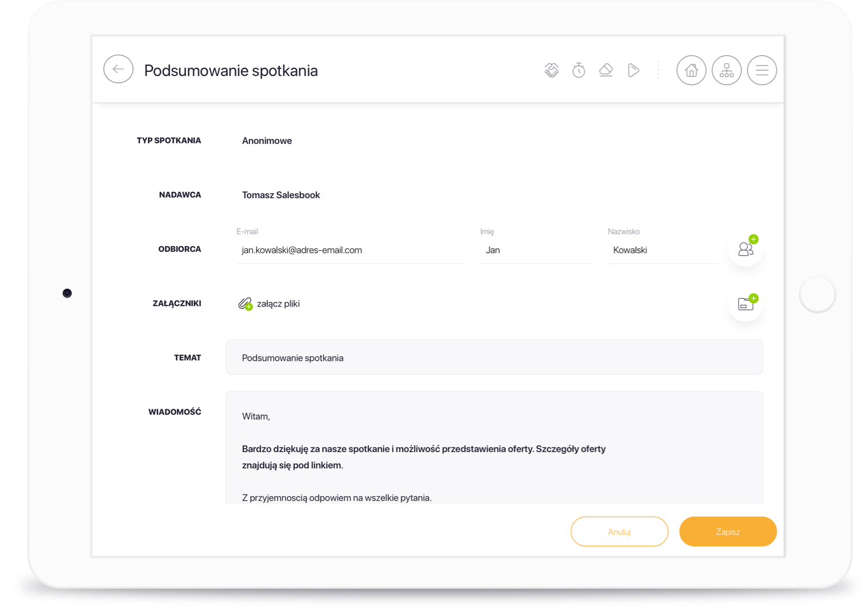Click the sender name 'Tomasz Salesbook'

pyautogui.click(x=281, y=195)
